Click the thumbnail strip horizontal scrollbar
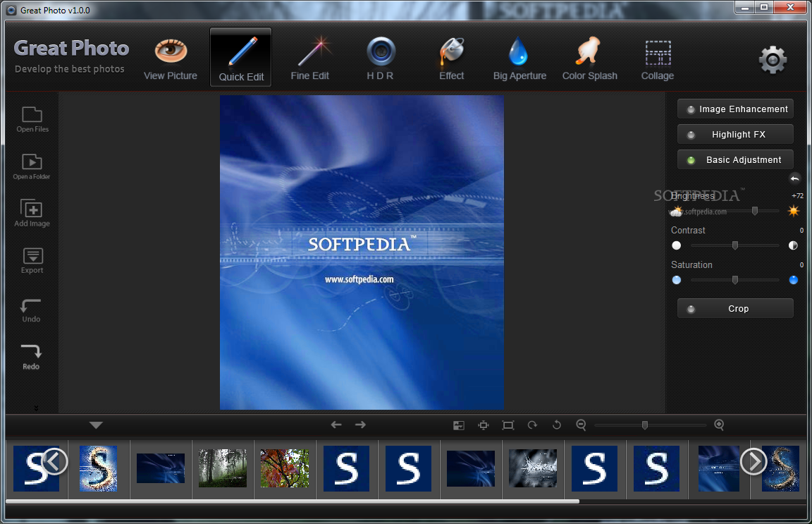812x524 pixels. click(x=293, y=501)
